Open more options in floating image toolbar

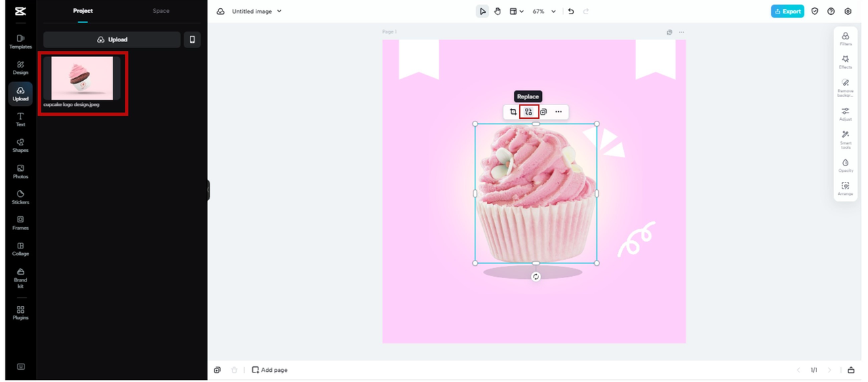click(558, 112)
